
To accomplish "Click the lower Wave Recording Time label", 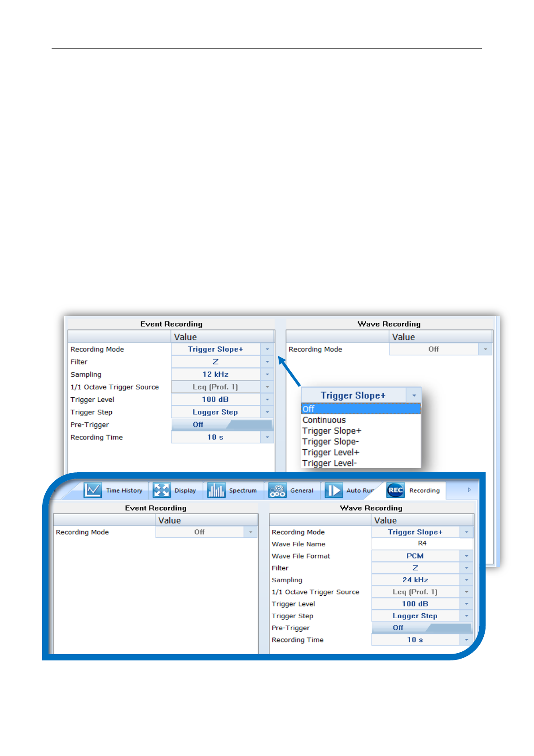I will [x=298, y=640].
